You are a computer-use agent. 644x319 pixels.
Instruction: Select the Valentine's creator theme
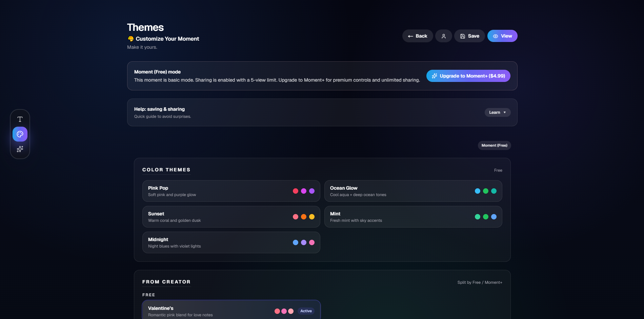(231, 310)
